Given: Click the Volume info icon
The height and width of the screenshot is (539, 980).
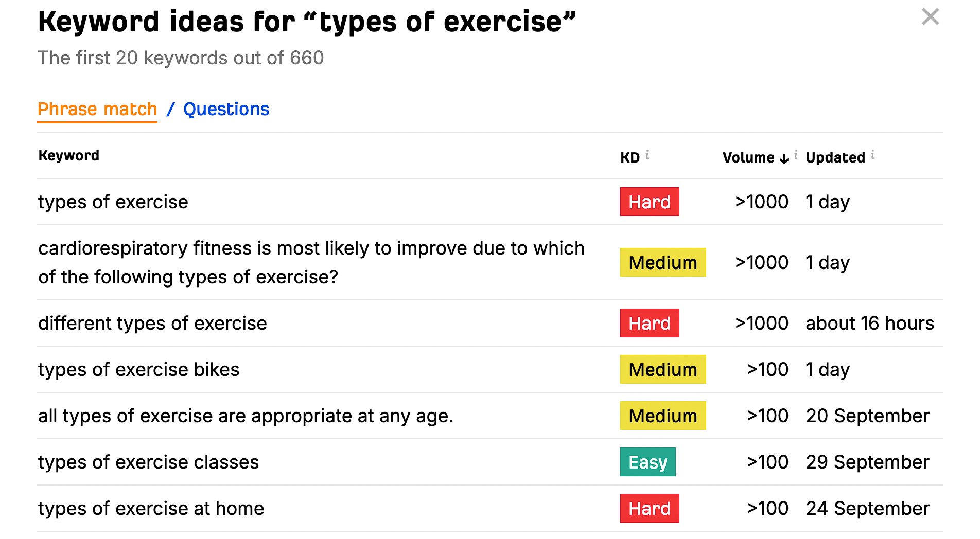Looking at the screenshot, I should point(796,154).
